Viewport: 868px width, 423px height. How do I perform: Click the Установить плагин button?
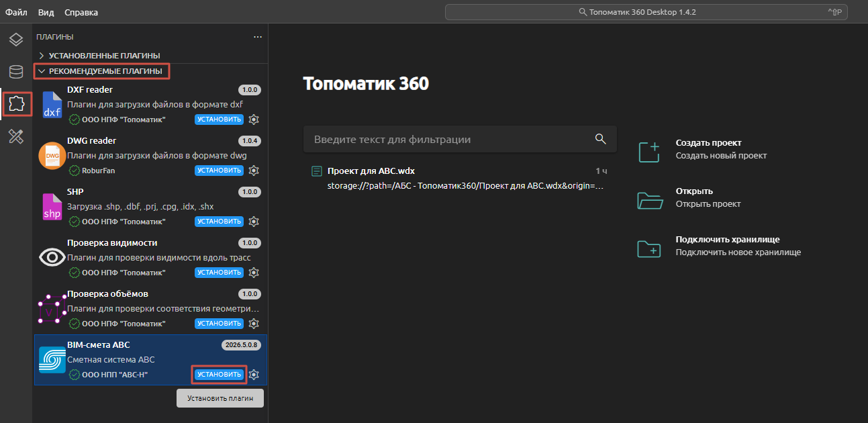[x=220, y=398]
